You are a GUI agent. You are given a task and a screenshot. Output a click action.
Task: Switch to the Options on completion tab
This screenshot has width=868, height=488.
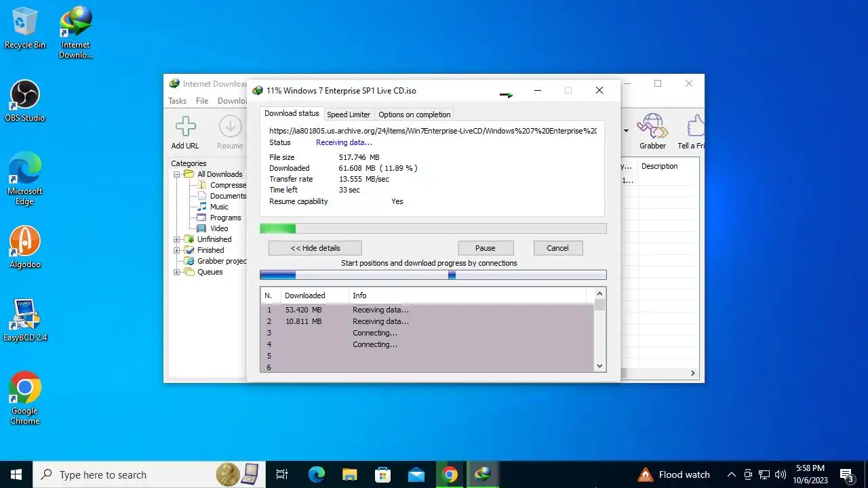[414, 115]
